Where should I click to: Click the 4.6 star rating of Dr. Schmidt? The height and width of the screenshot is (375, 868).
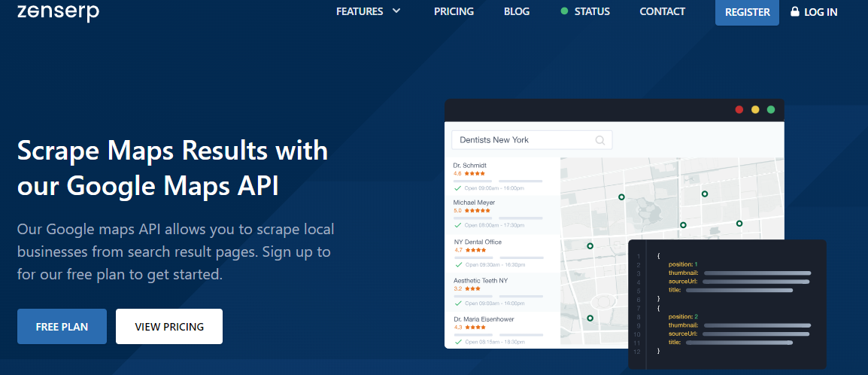(x=469, y=173)
